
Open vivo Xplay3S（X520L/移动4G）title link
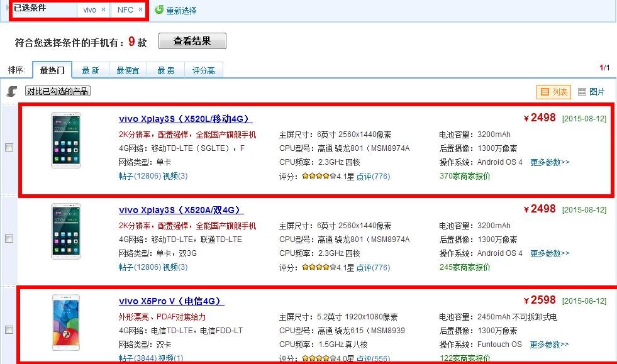[186, 119]
